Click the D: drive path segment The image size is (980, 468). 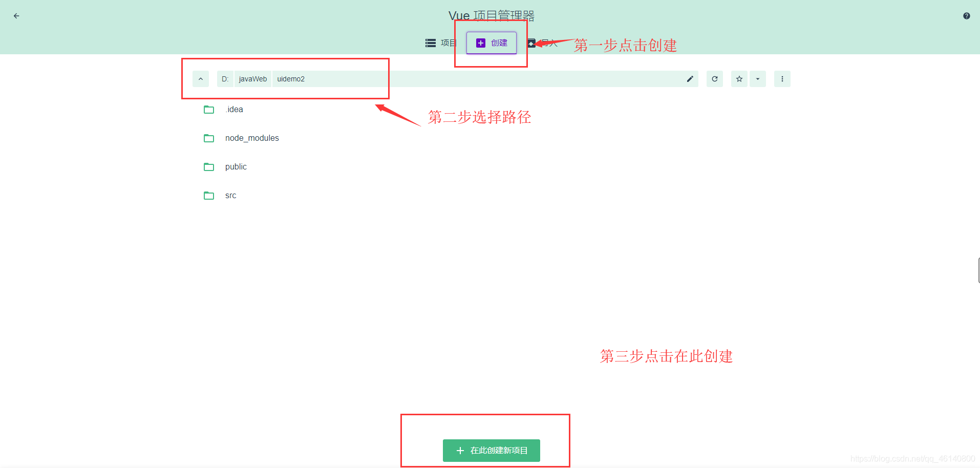225,79
